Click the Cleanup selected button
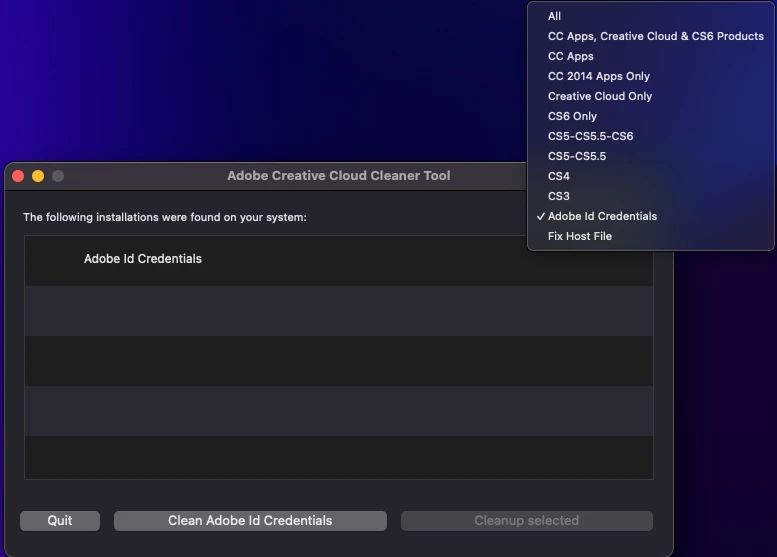Viewport: 777px width, 557px height. [x=527, y=521]
